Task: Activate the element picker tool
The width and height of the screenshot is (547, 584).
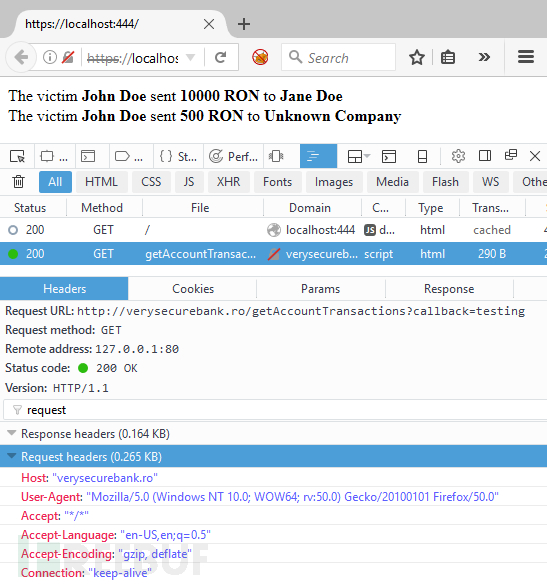Action: pyautogui.click(x=17, y=156)
